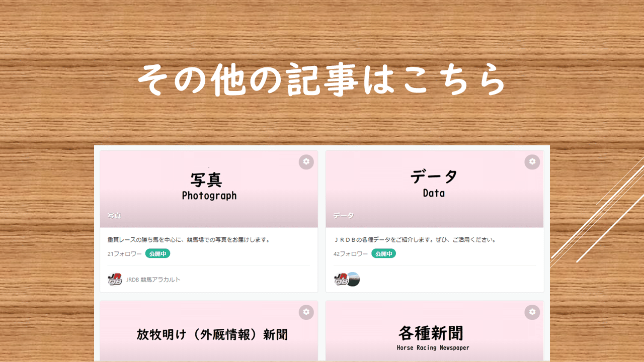Click 公開中 badge on データ card
Viewport: 644px width, 362px height.
tap(384, 254)
